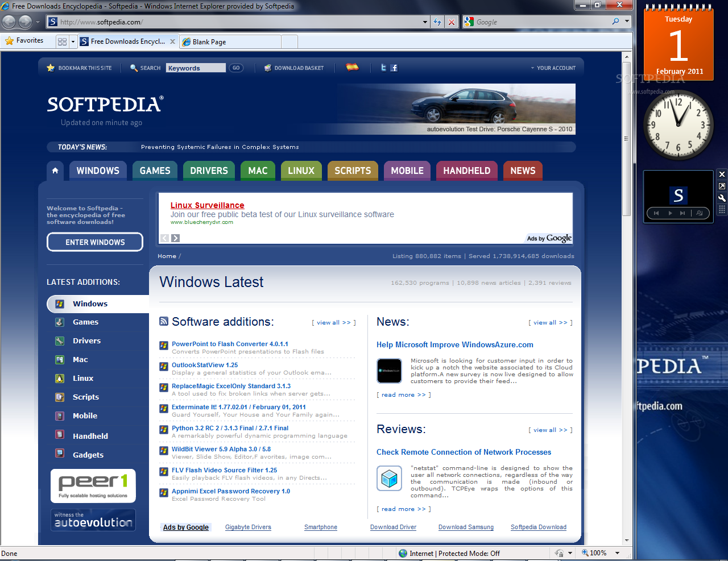Open the recent pages dropdown near Forward
The width and height of the screenshot is (728, 561).
point(38,22)
